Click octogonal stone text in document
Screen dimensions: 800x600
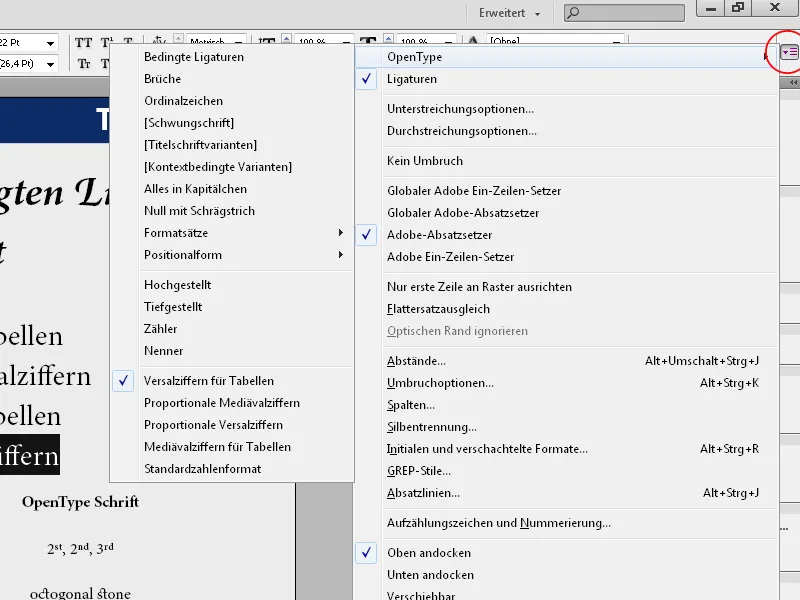coord(80,593)
